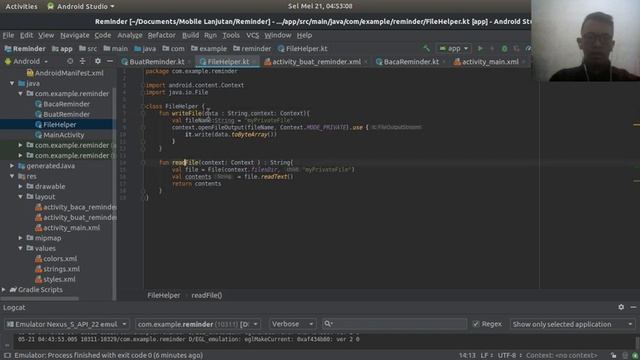Click readFile() in editor breadcrumb bar
This screenshot has height=360, width=640.
(x=207, y=295)
